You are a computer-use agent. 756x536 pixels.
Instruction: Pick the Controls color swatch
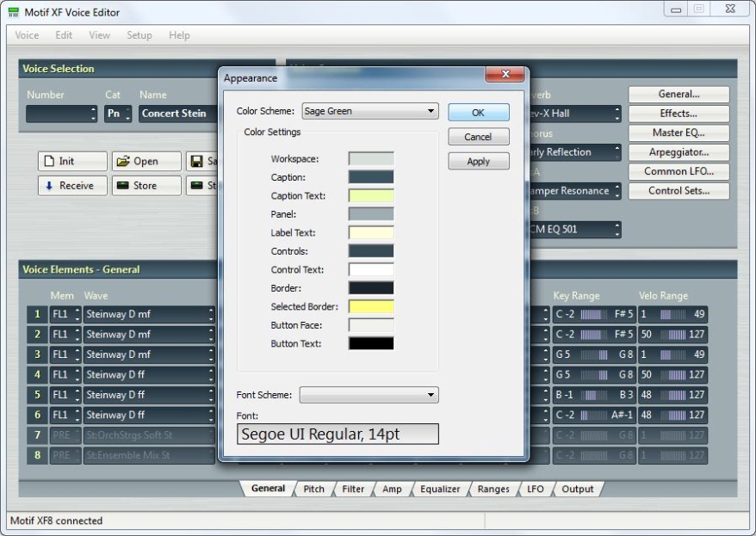click(371, 251)
